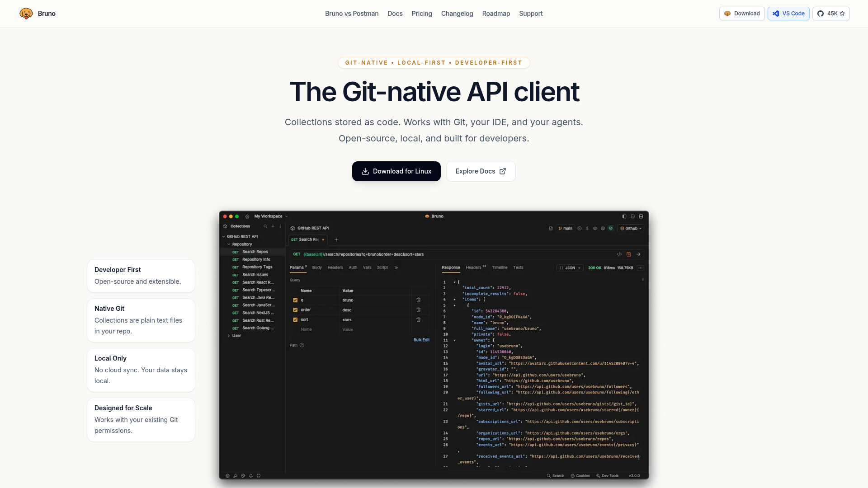868x488 pixels.
Task: Click the plus icon to open new tab
Action: (x=336, y=239)
